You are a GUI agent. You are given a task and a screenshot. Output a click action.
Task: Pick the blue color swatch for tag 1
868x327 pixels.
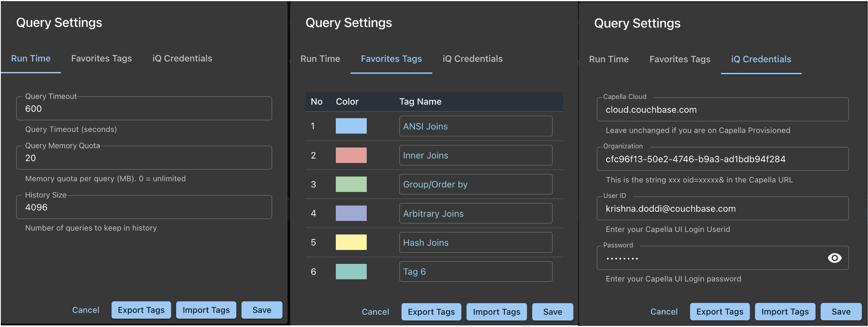click(x=351, y=126)
